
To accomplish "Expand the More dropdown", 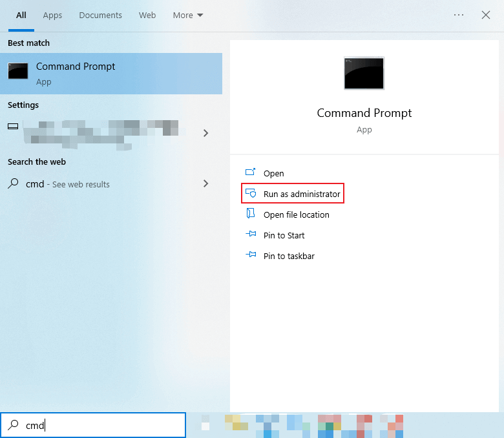I will point(188,15).
